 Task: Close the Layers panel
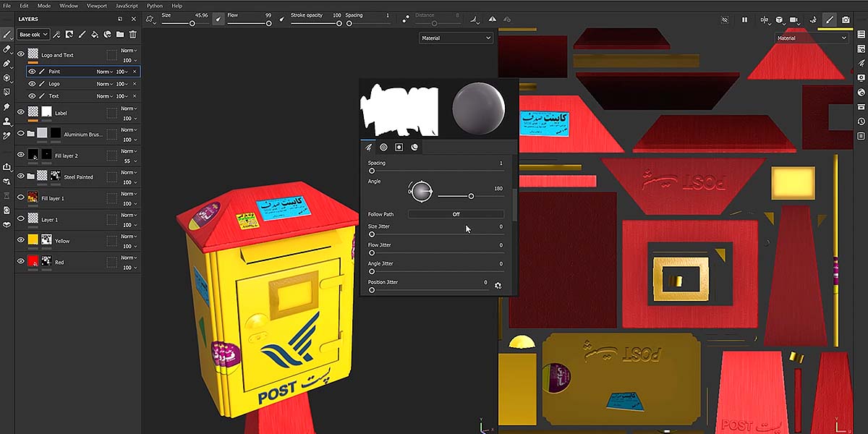(x=135, y=19)
